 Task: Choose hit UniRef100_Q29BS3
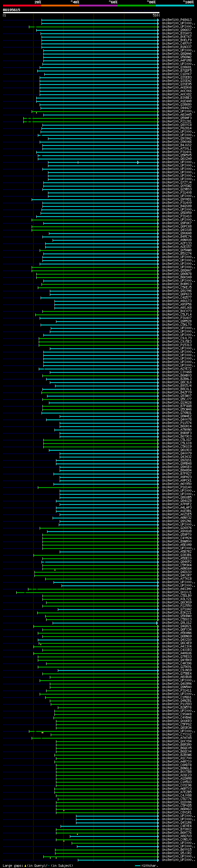176,189
